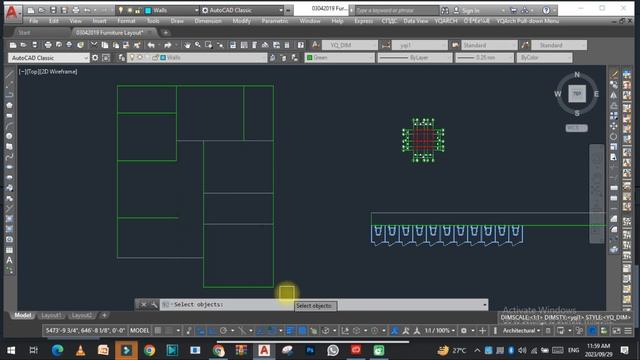Screen dimensions: 640x360
Task: Toggle hardware acceleration blue circle icon
Action: click(x=592, y=330)
